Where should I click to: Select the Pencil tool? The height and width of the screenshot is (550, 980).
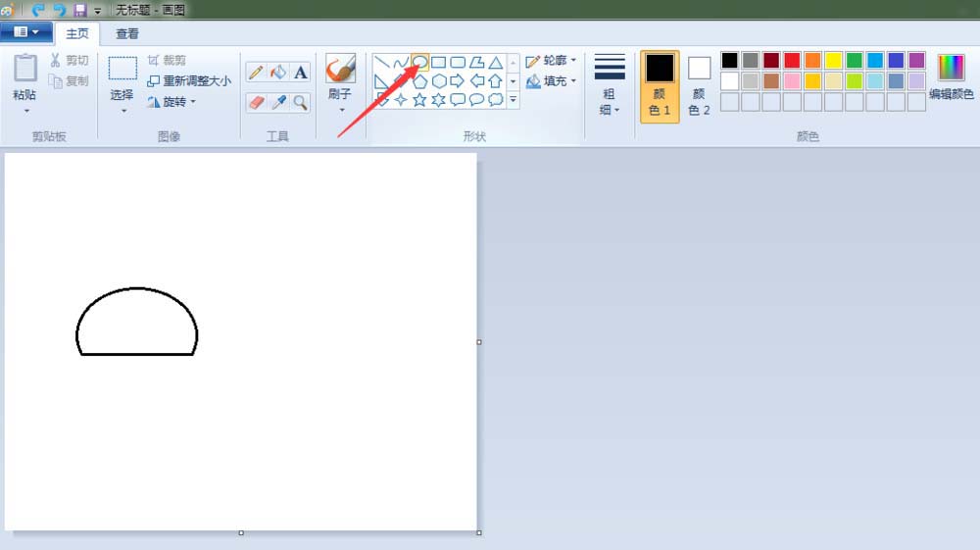pyautogui.click(x=256, y=73)
